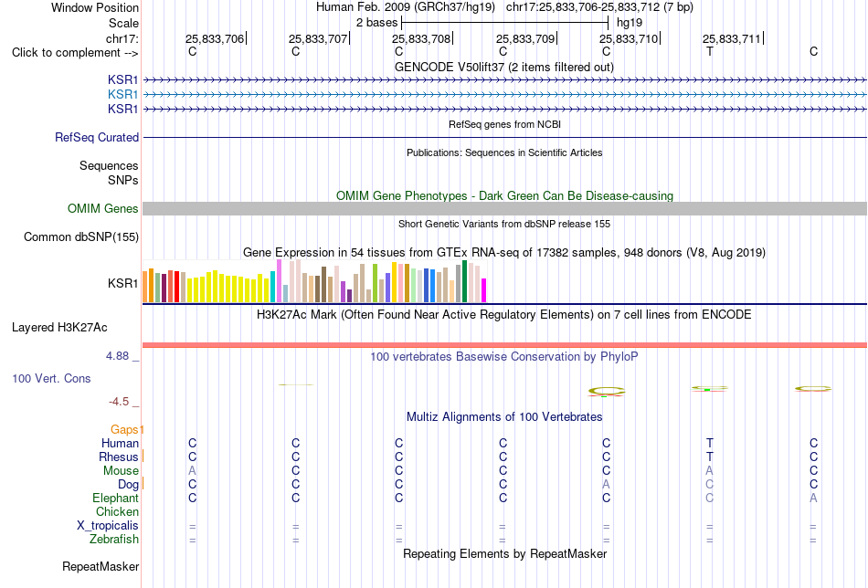868x588 pixels.
Task: Click the SNPs label under Publications
Action: click(123, 181)
